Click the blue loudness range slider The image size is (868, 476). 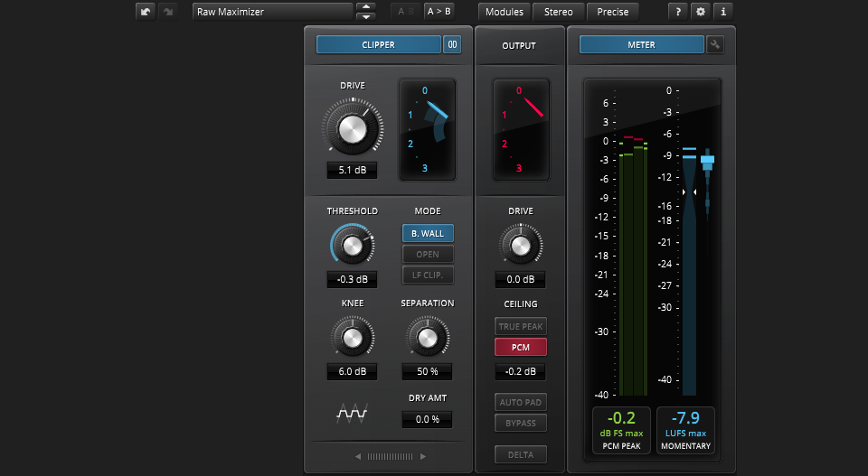707,162
